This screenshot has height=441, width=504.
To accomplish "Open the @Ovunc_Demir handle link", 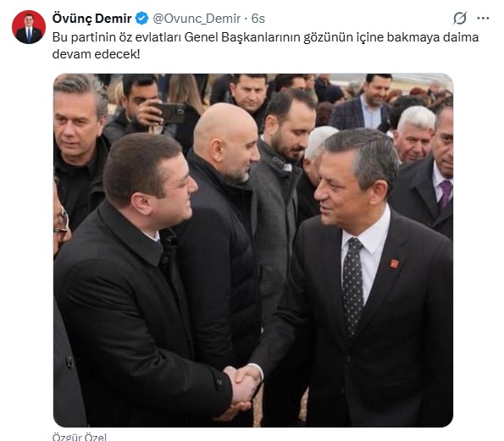I will [x=197, y=19].
